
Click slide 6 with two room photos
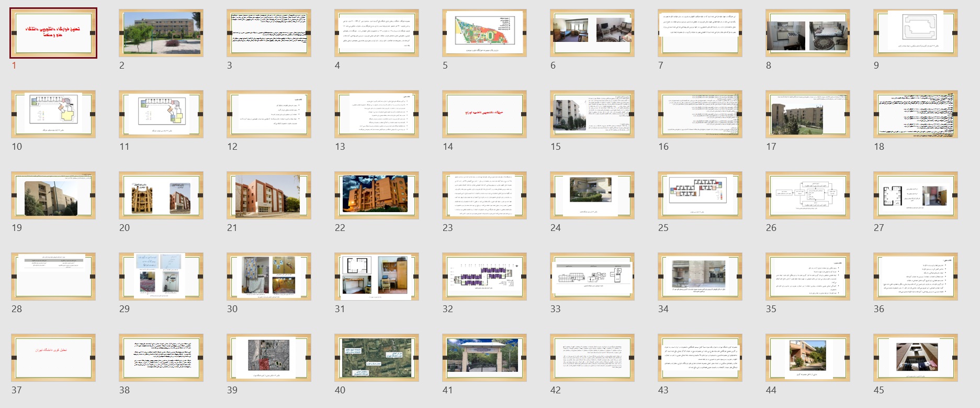click(592, 33)
